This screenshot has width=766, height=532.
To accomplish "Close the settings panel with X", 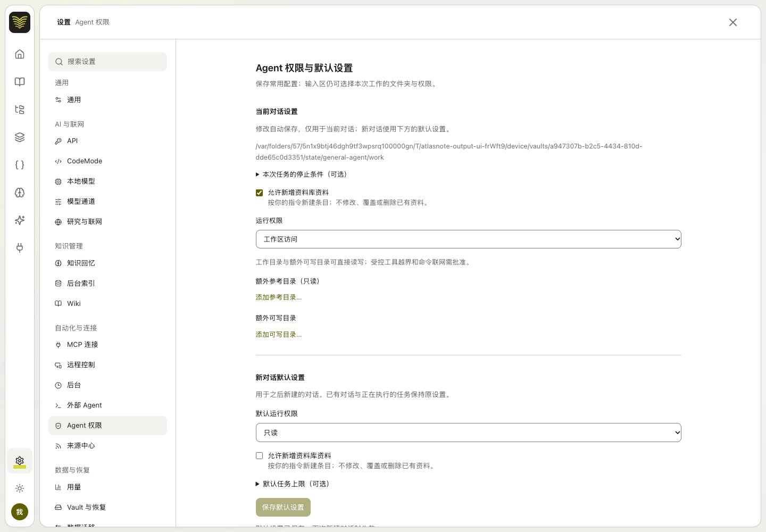I will (733, 22).
